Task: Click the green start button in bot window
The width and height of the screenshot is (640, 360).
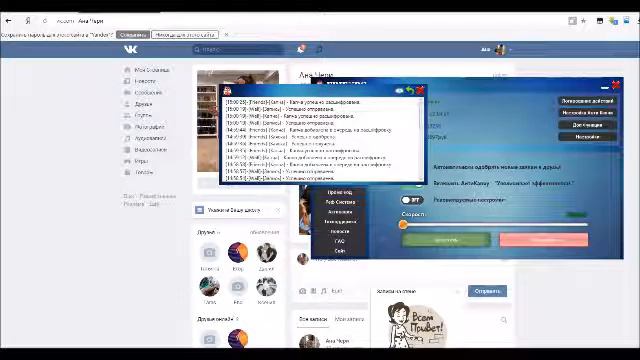Action: [x=446, y=240]
